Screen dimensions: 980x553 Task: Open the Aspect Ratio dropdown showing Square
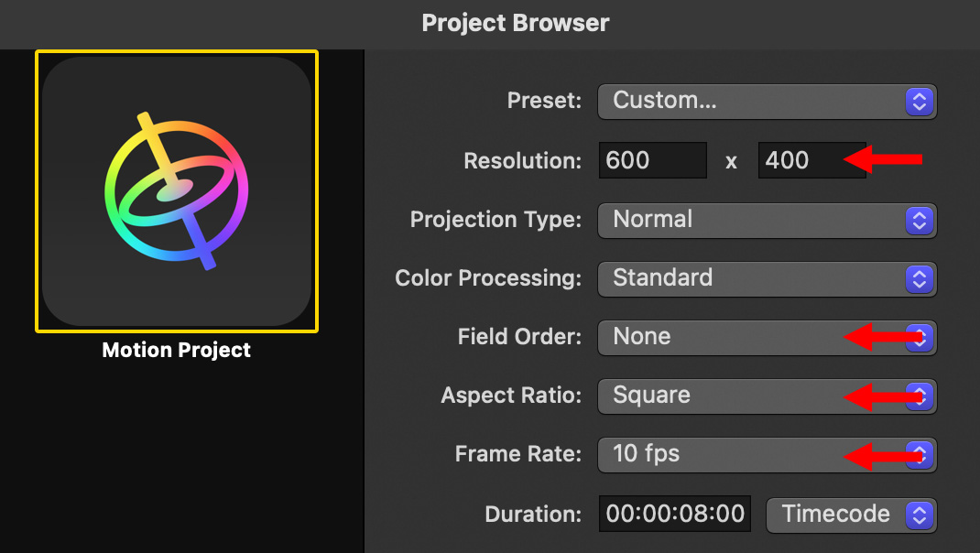tap(714, 396)
